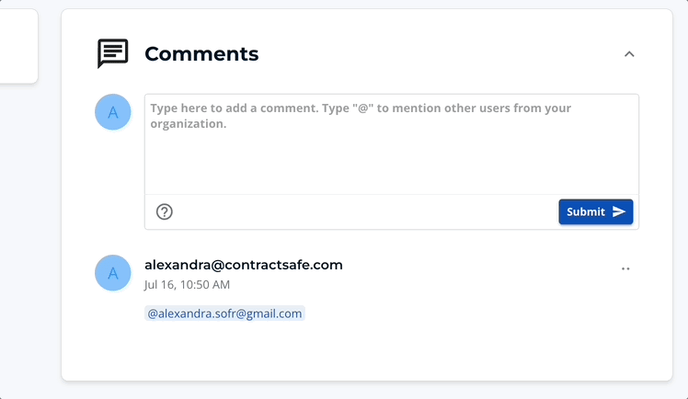Screen dimensions: 688x399
Task: Click the word Submit on the blue button
Action: point(586,212)
